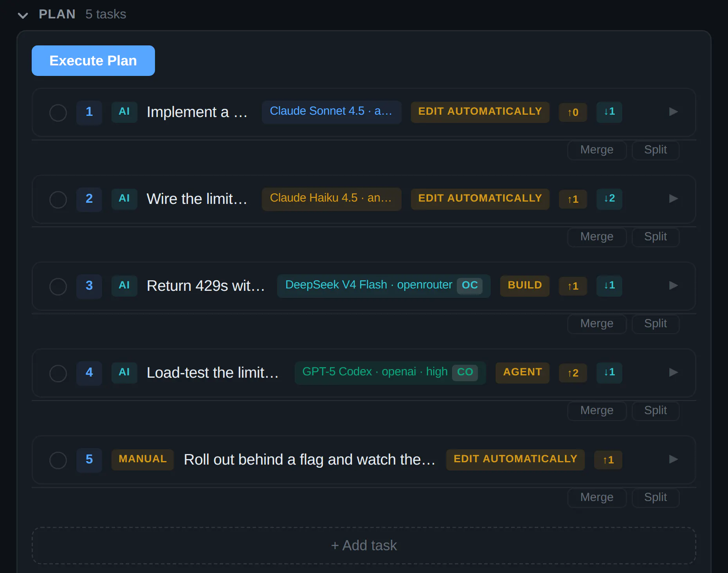728x573 pixels.
Task: Expand the 'Roll out behind a flag' task arrow
Action: (673, 459)
